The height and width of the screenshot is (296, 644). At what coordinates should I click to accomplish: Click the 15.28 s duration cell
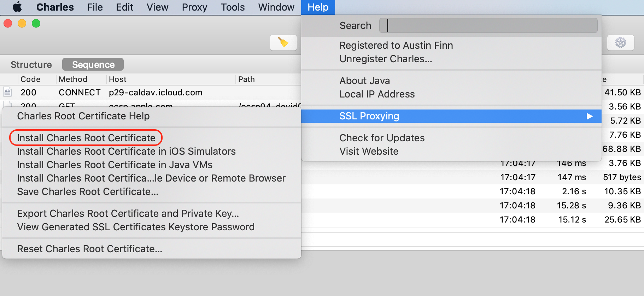point(572,206)
